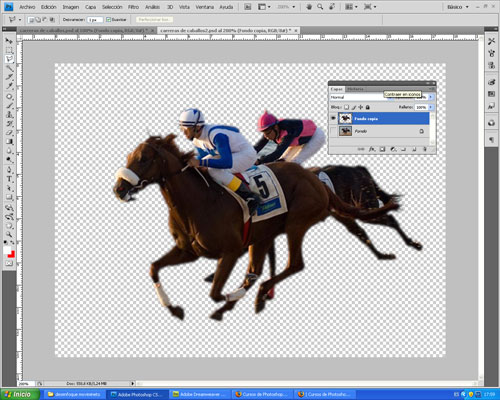Open the View Extras dropdown
Viewport: 500px width, 400px height.
click(x=265, y=7)
